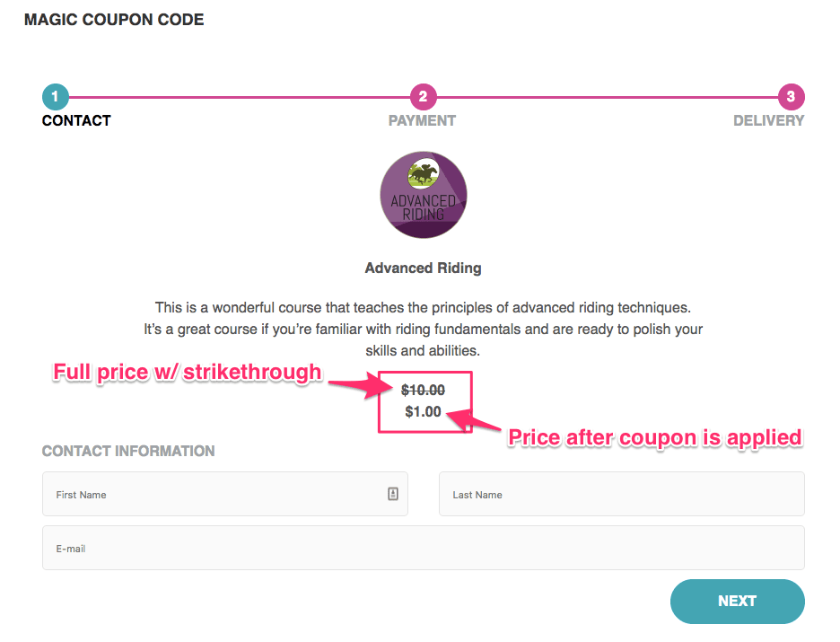840x642 pixels.
Task: Click the autofill icon in First Name field
Action: (392, 493)
